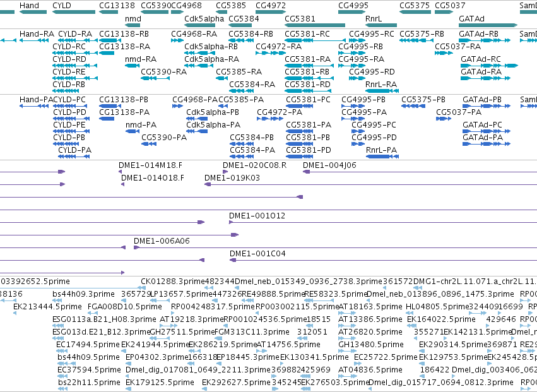Select the DME1-001O12 BAC label
537x392 pixels.
(x=257, y=216)
